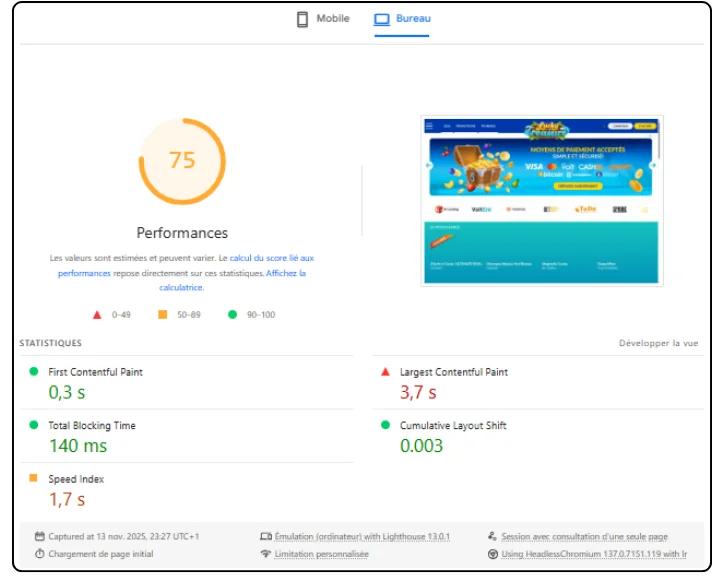This screenshot has height=579, width=727.
Task: Click the 75 performance score gauge
Action: pos(182,161)
